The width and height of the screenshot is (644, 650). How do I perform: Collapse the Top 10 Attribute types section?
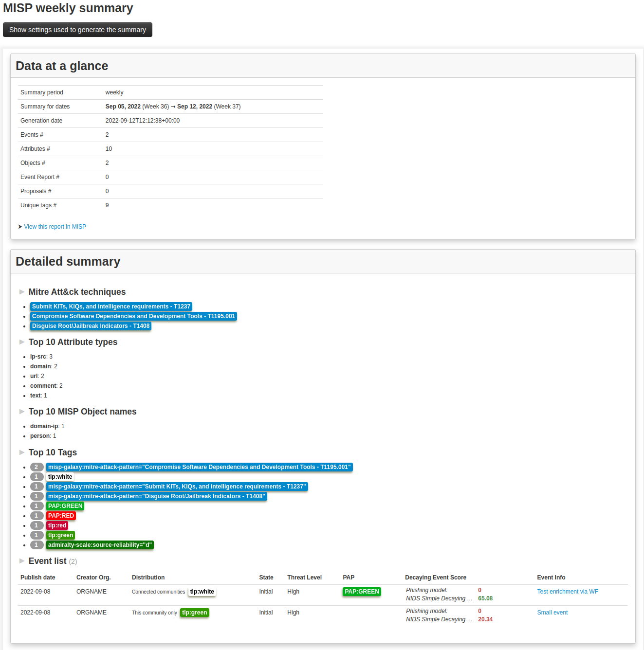coord(22,342)
